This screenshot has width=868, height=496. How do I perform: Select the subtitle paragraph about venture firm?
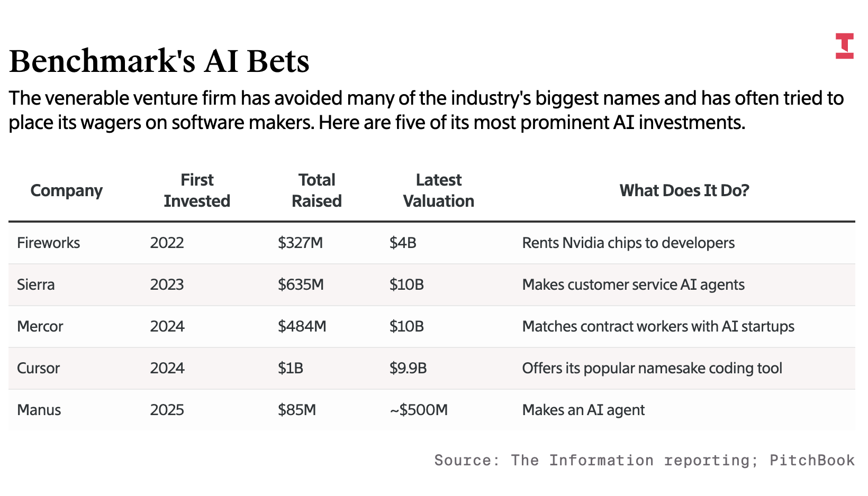[426, 110]
